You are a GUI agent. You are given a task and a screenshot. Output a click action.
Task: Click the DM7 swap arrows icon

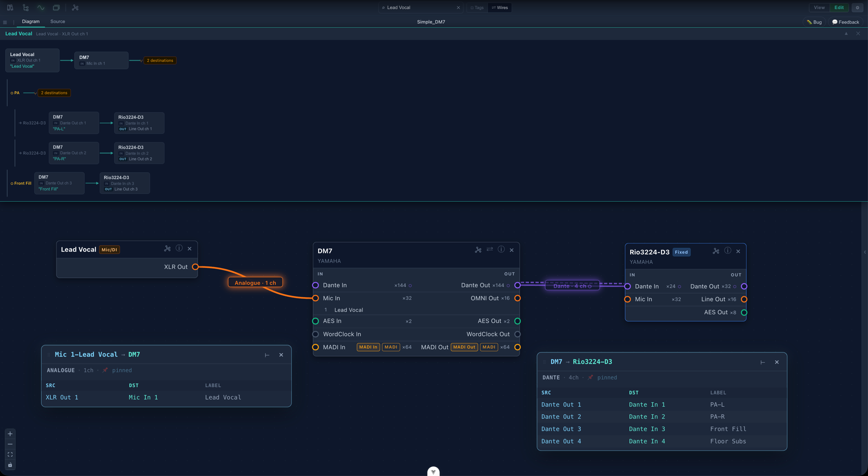pyautogui.click(x=490, y=249)
